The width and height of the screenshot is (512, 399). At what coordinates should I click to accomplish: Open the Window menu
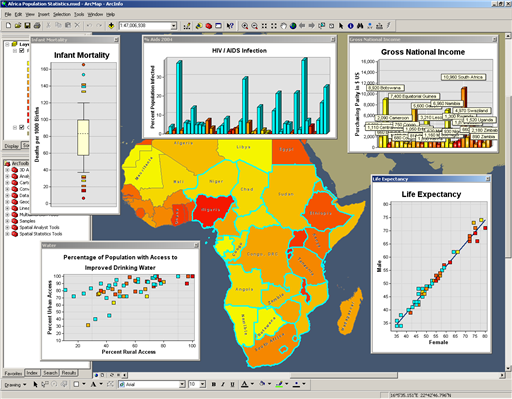[95, 14]
